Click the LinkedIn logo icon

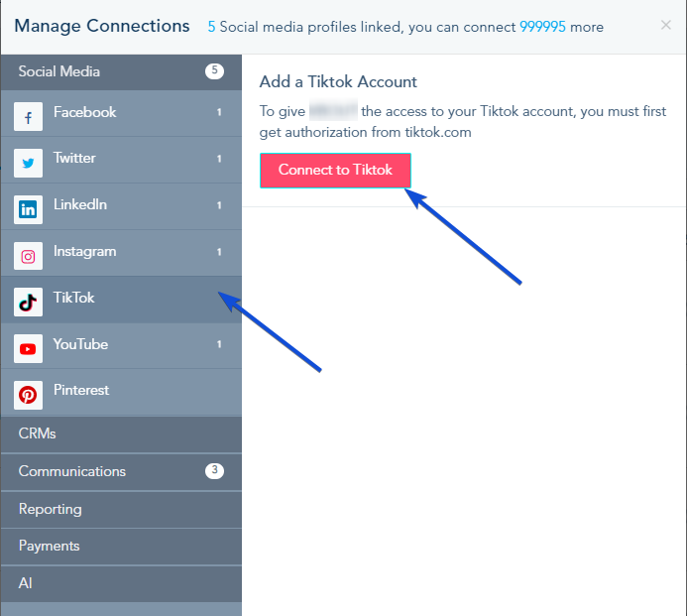click(28, 209)
